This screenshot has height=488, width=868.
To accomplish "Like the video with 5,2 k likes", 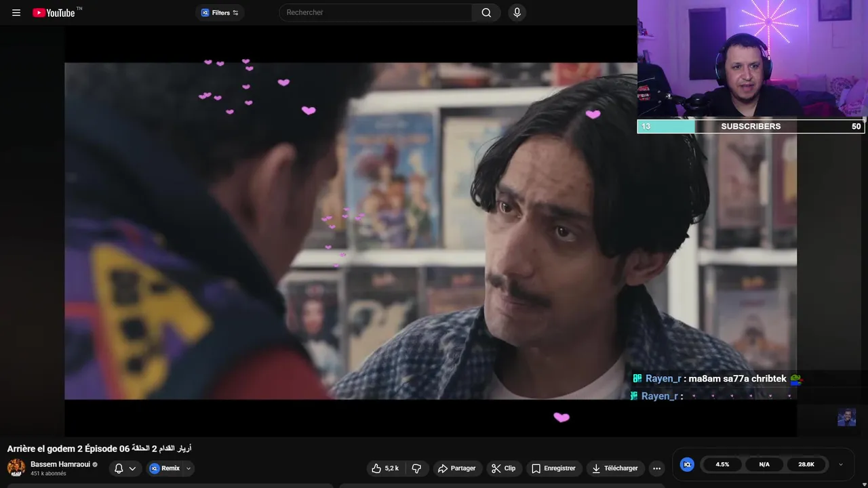I will pos(385,468).
